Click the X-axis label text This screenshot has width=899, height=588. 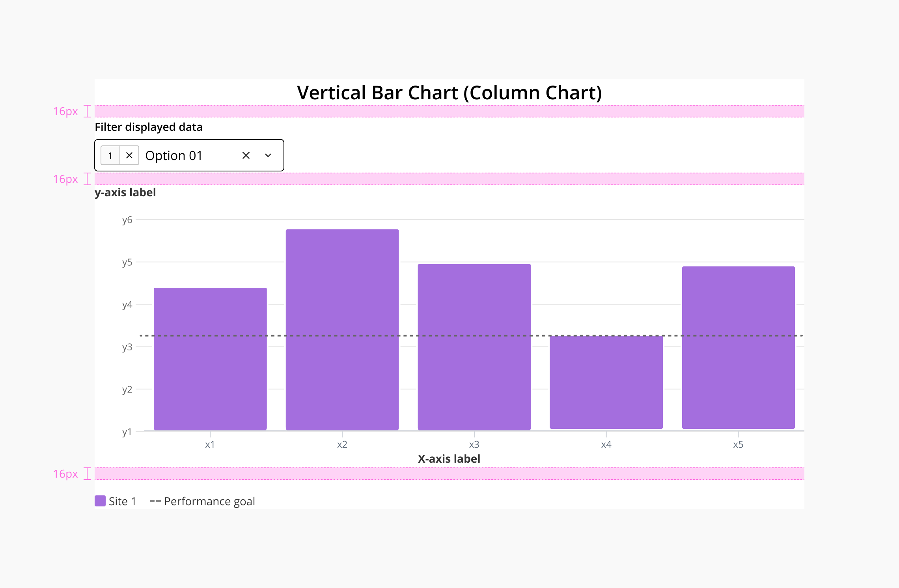[449, 459]
